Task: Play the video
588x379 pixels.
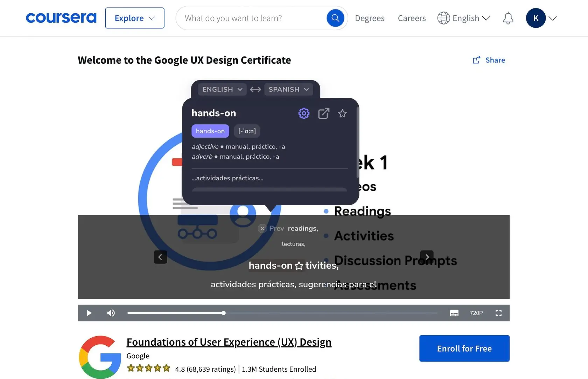Action: coord(89,313)
